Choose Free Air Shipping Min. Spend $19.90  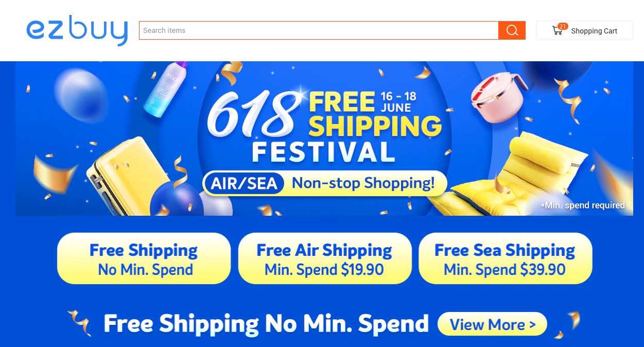point(324,258)
